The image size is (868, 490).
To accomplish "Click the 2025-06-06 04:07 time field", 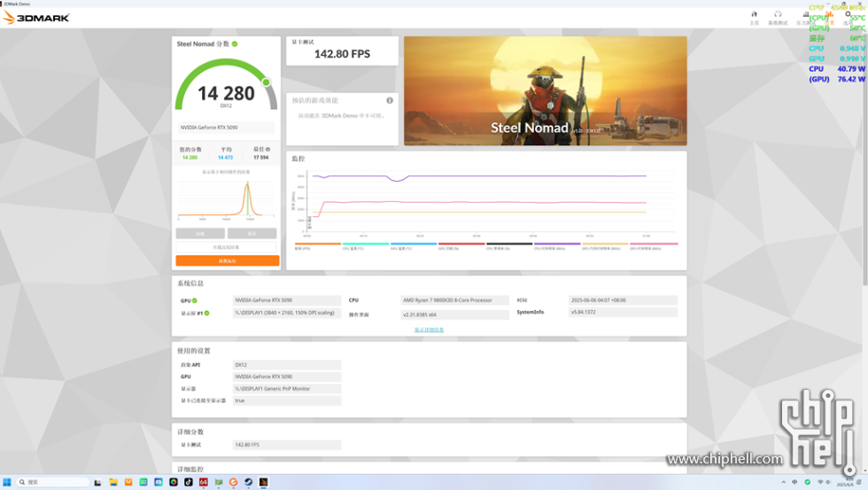I will tap(623, 300).
